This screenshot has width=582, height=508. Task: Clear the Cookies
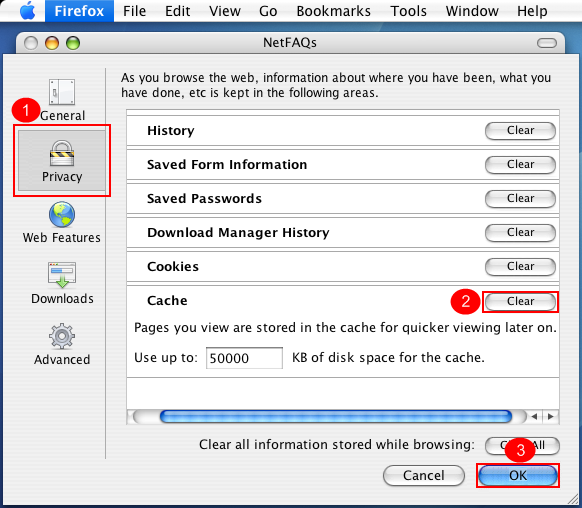520,267
